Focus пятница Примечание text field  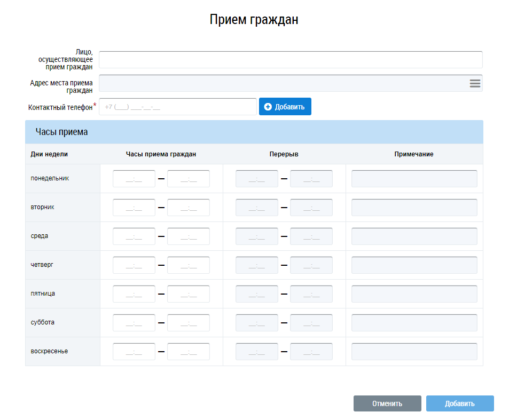414,294
